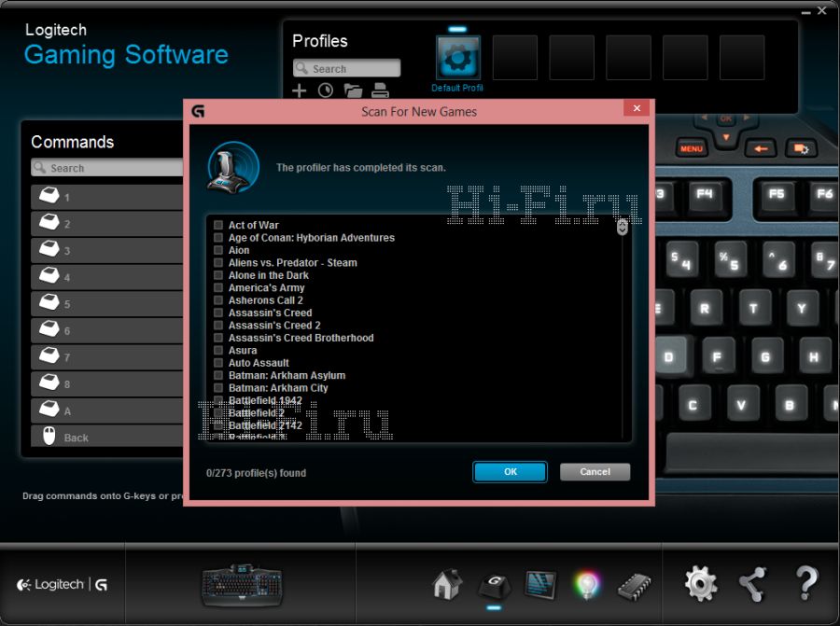This screenshot has width=840, height=626.
Task: Open the G-key customization icon
Action: click(x=494, y=585)
